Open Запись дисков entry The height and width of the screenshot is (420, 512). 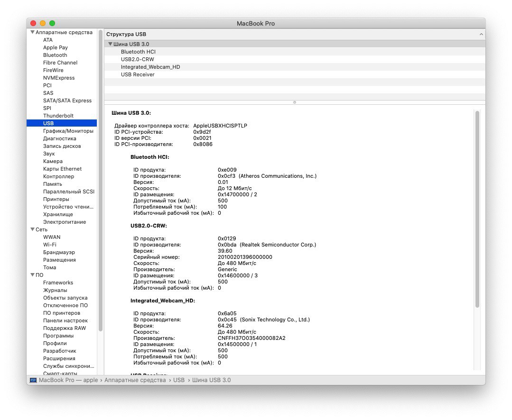tap(62, 146)
